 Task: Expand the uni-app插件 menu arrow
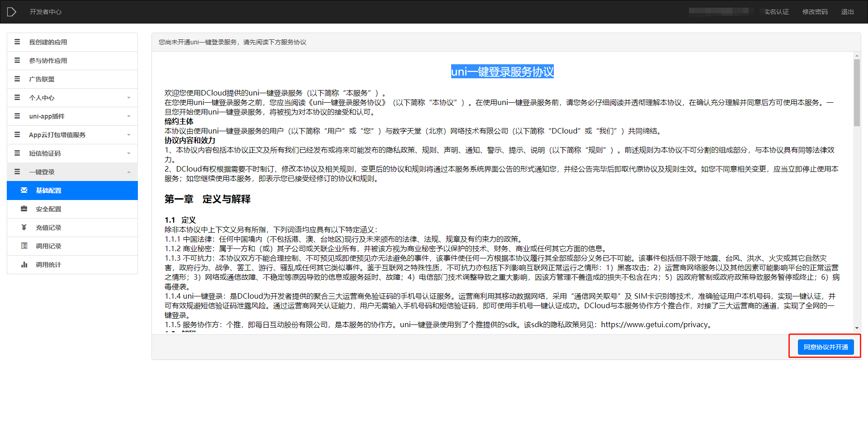click(129, 116)
